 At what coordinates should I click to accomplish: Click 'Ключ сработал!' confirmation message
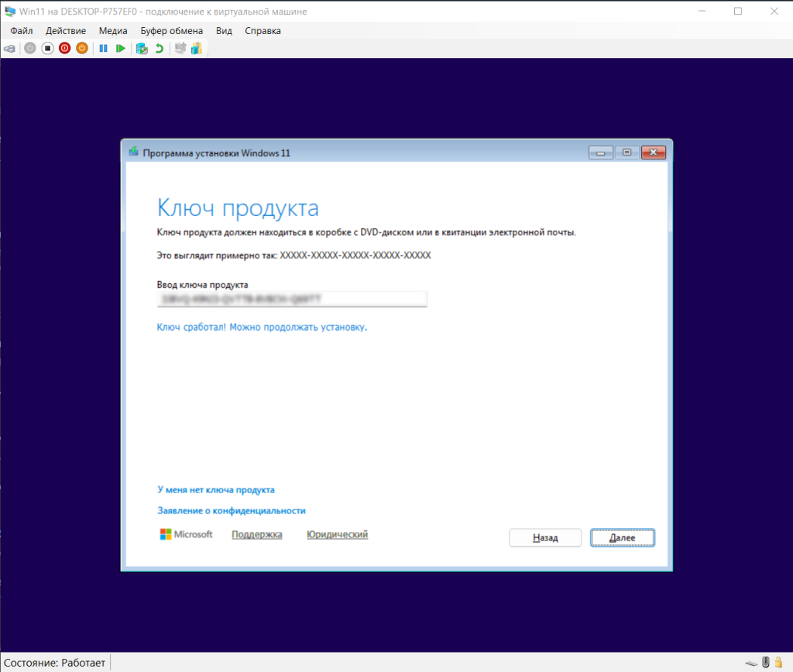[x=262, y=327]
